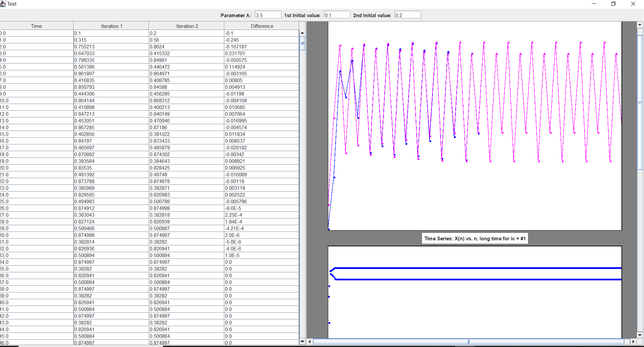Click the up arrow of the rightmost scrollbar
The image size is (644, 347).
pos(640,24)
